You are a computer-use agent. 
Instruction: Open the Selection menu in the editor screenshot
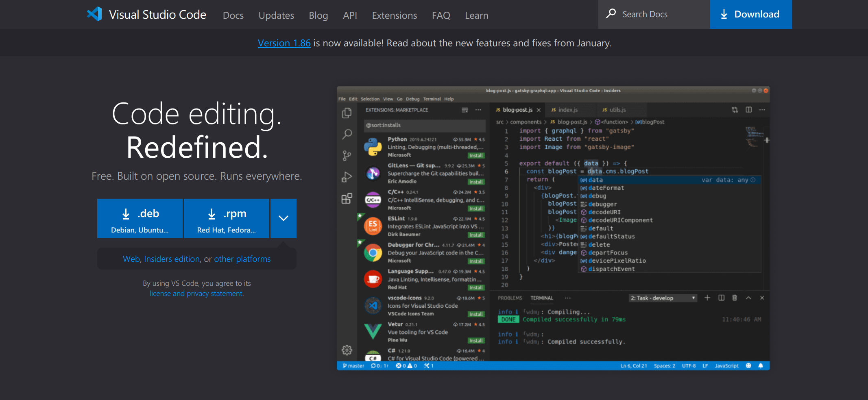point(370,99)
